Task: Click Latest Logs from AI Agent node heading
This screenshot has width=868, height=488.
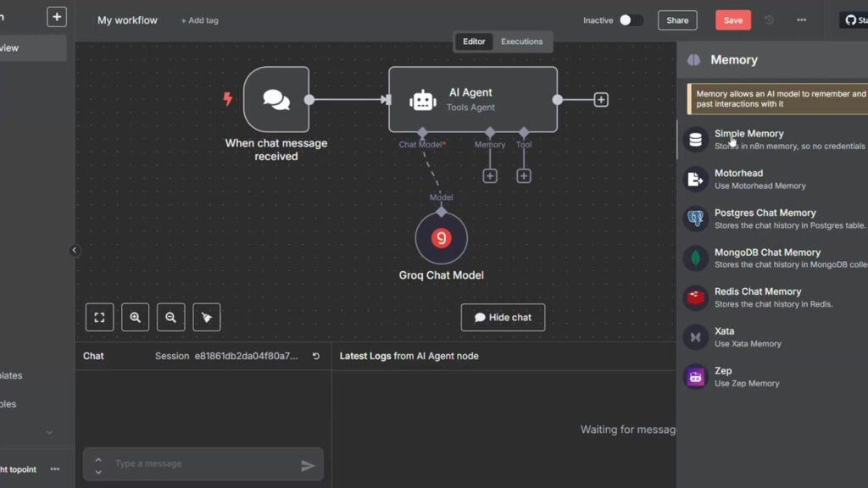Action: click(x=409, y=356)
